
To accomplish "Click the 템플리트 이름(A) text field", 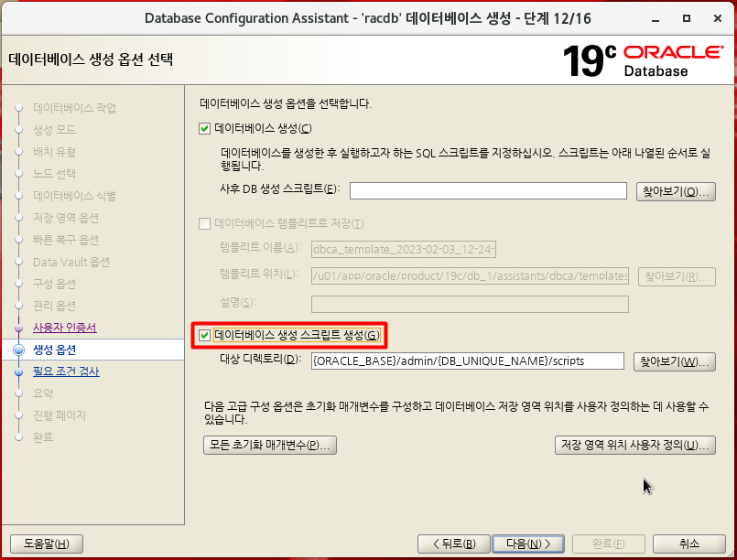I will (403, 249).
